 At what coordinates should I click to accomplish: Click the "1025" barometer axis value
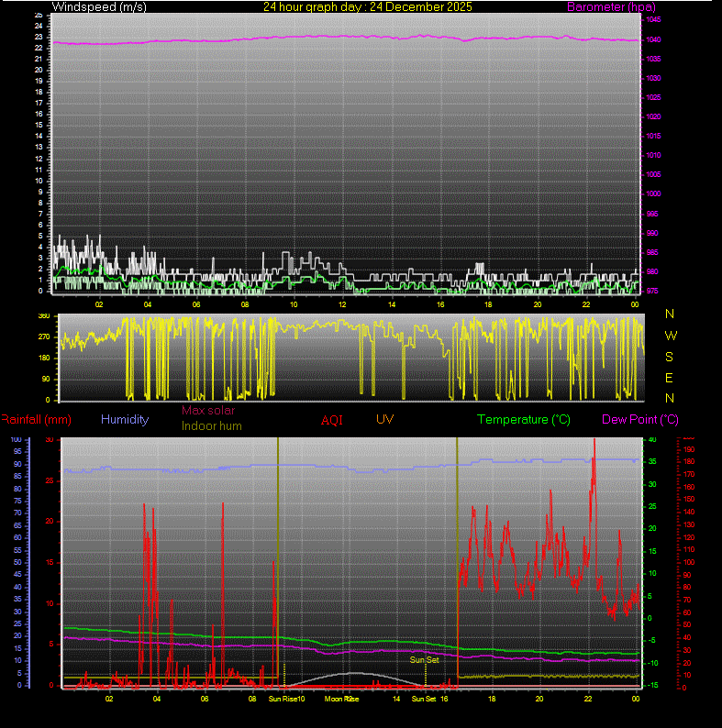[653, 97]
